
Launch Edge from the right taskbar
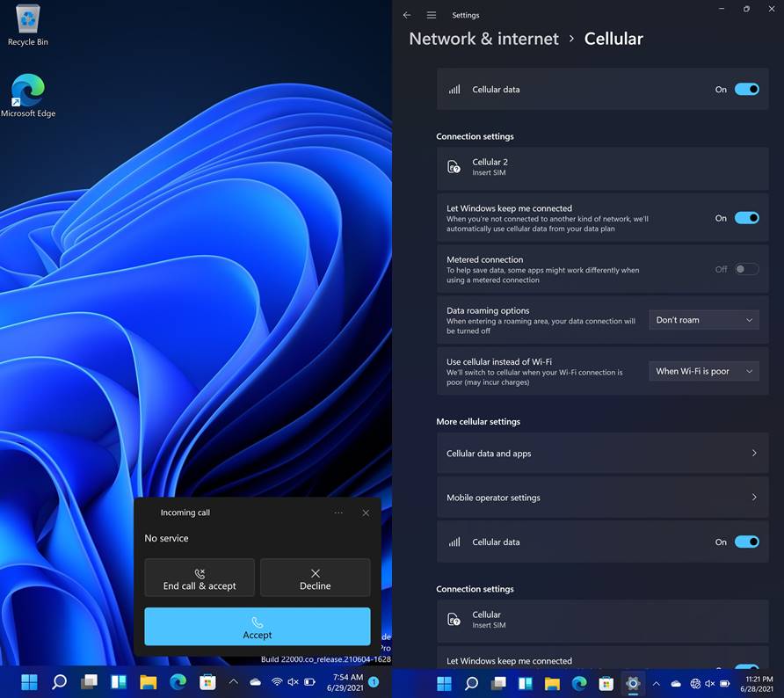point(579,683)
